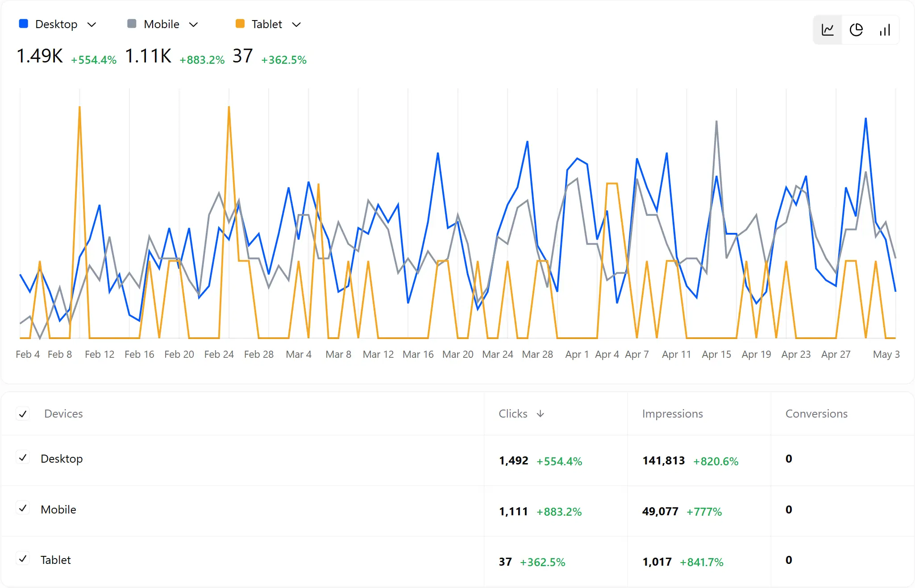Click the Mar 4 axis label

pyautogui.click(x=299, y=355)
